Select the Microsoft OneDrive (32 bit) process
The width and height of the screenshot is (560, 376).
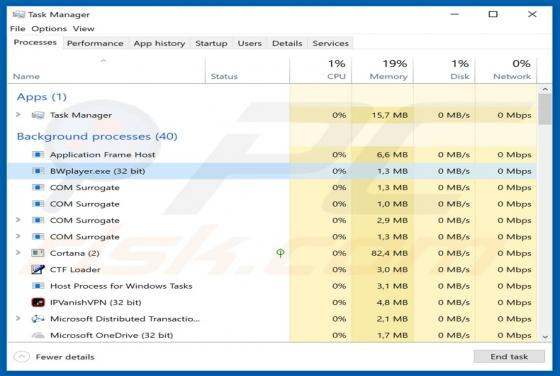(272, 335)
